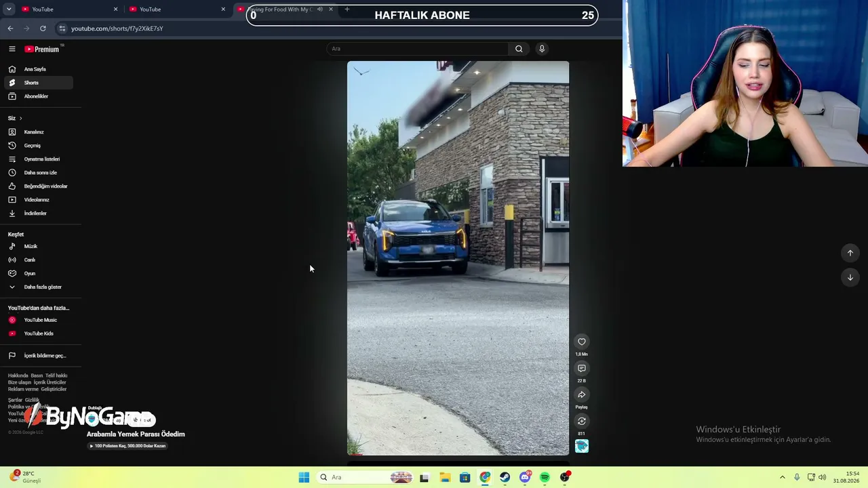Open File Explorer from taskbar
The height and width of the screenshot is (488, 868).
(x=445, y=477)
